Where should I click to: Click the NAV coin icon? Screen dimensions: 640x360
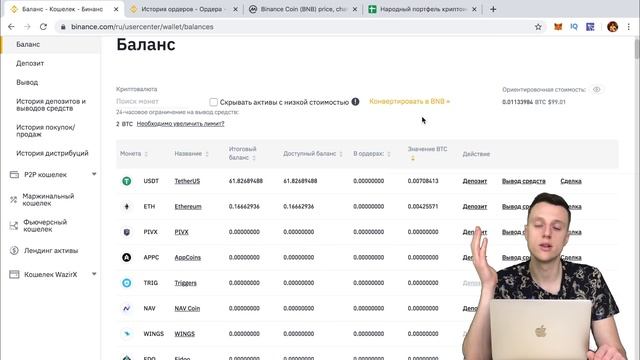pyautogui.click(x=127, y=308)
